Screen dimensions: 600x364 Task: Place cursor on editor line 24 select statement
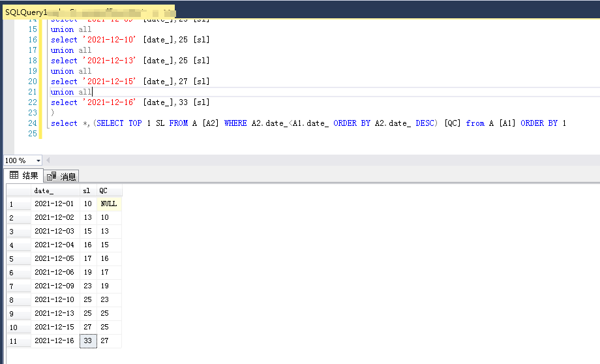[x=308, y=123]
